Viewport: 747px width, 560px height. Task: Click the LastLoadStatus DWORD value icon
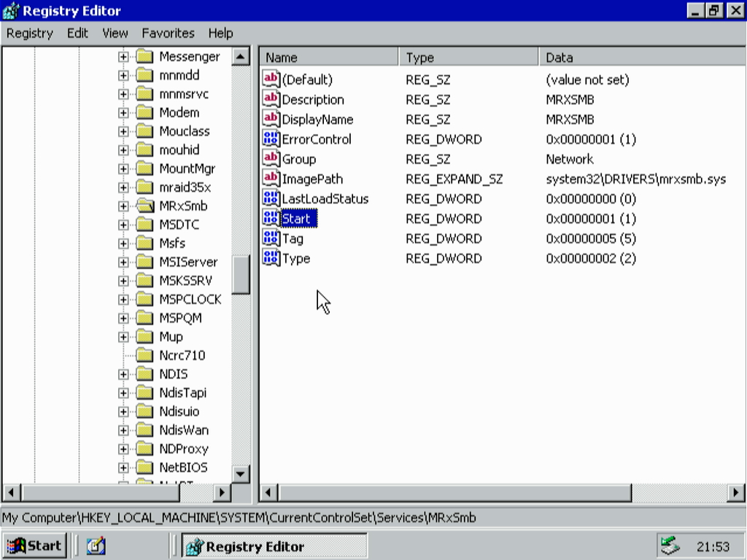pyautogui.click(x=271, y=198)
